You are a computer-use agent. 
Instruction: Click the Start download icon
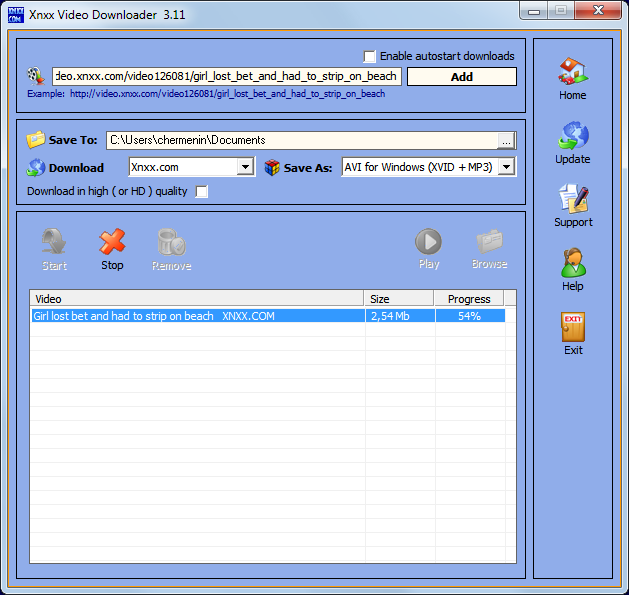(x=54, y=242)
